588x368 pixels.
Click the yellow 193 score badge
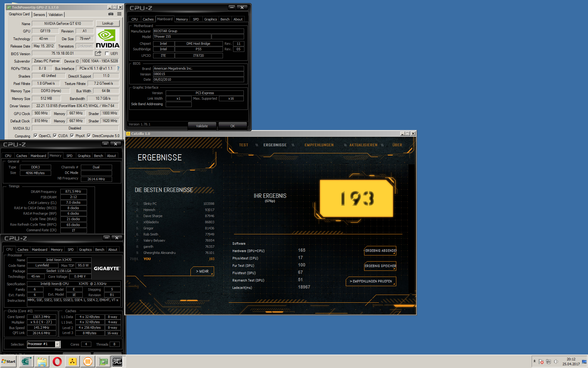(x=356, y=198)
